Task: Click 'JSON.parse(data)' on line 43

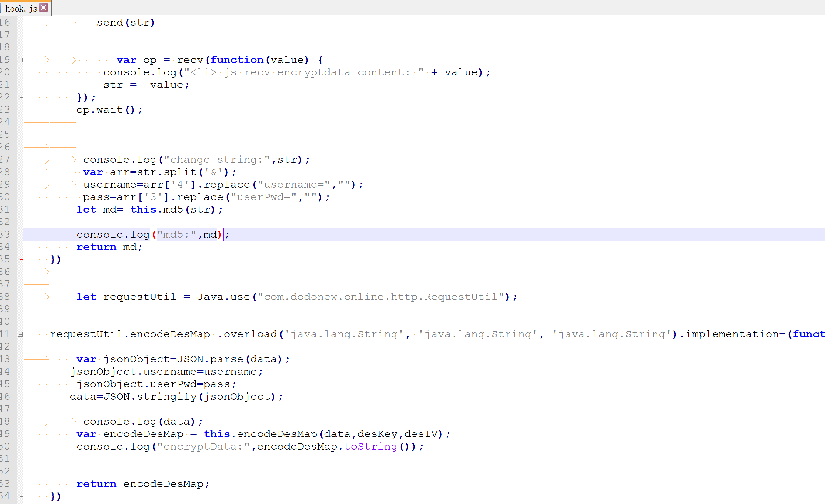Action: pos(229,359)
